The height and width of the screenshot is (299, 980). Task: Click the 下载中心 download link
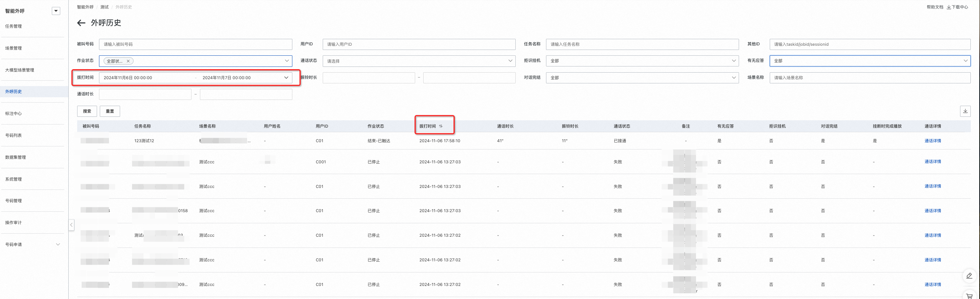click(x=957, y=7)
